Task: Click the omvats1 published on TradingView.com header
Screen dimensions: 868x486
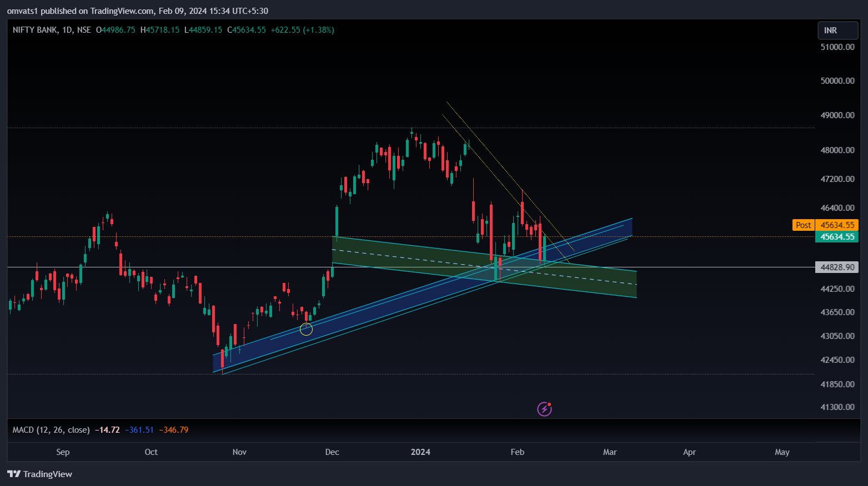Action: coord(138,11)
